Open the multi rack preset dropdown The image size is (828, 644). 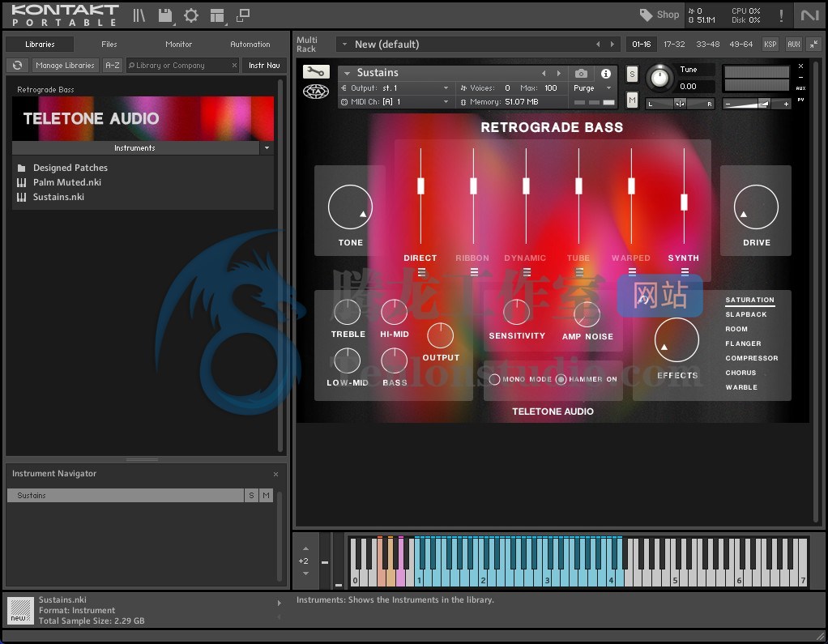pos(344,45)
